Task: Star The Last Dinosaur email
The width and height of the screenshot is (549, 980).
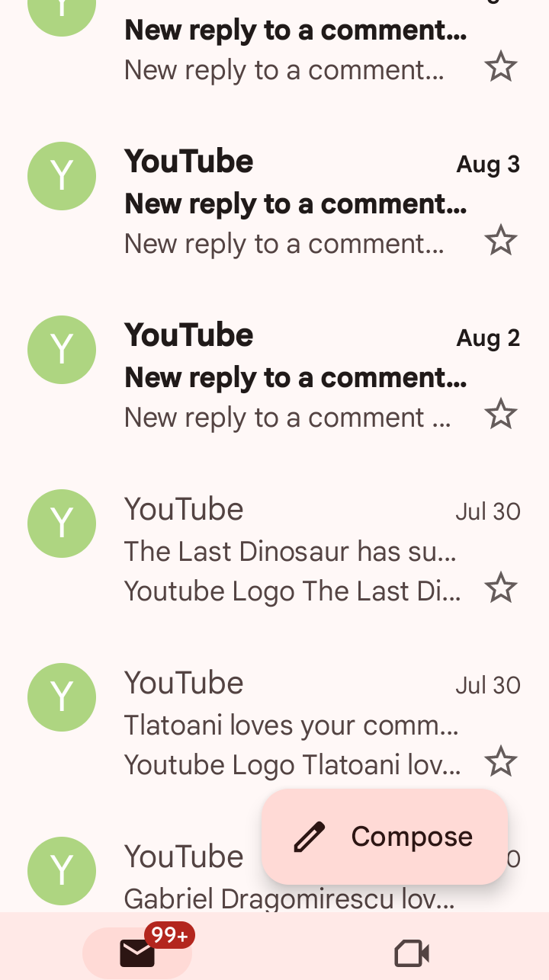Action: 501,589
